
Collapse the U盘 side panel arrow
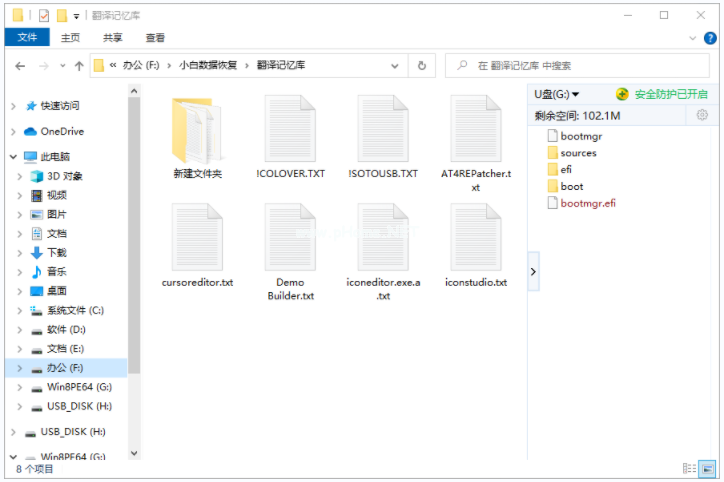click(x=532, y=271)
